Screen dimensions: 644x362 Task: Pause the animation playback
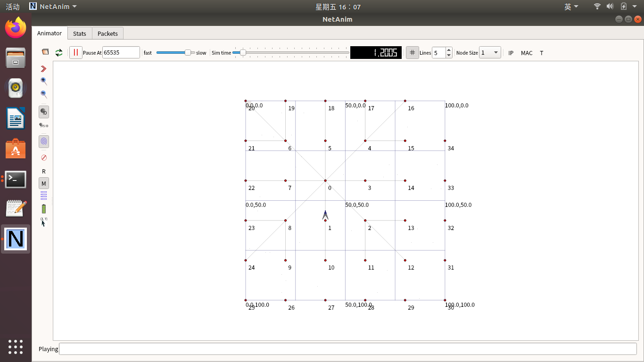coord(75,53)
